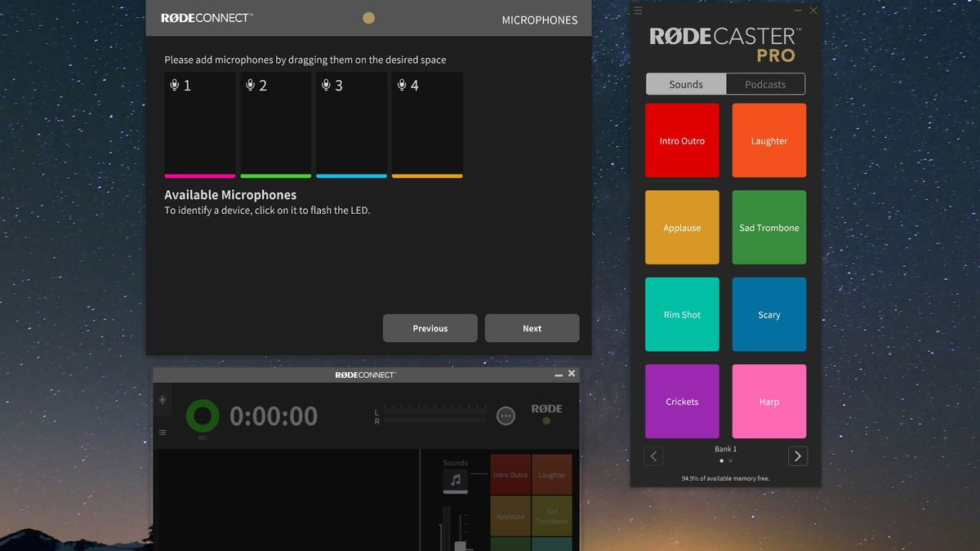Click the gold dot in setup header

click(x=368, y=17)
